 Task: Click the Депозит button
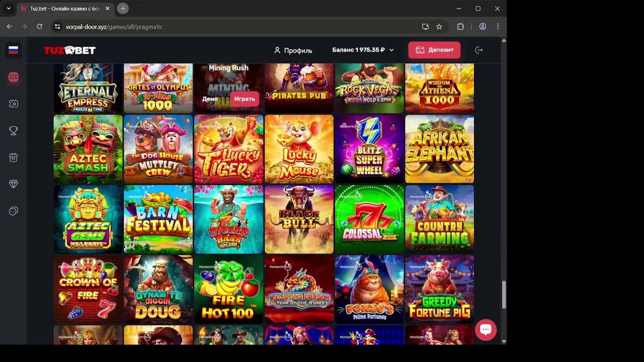tap(434, 50)
